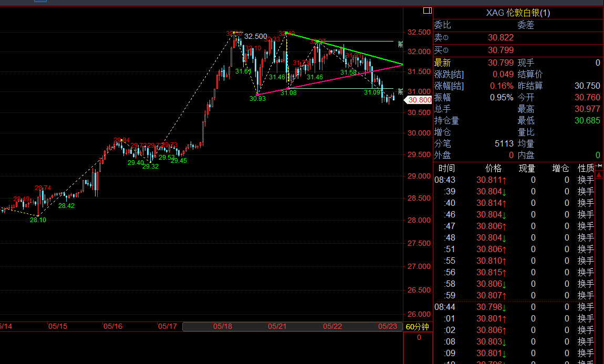Click the 最新 latest price label

pos(442,63)
